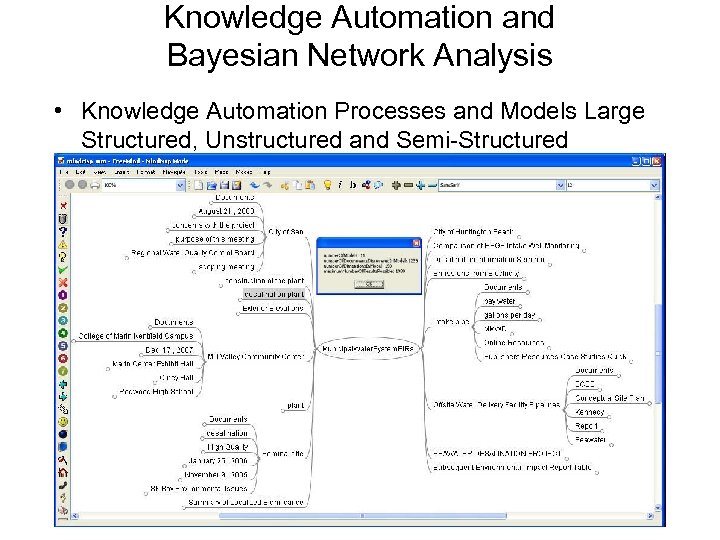
Task: Click the horizontal scrollbar thumb
Action: coord(363,516)
